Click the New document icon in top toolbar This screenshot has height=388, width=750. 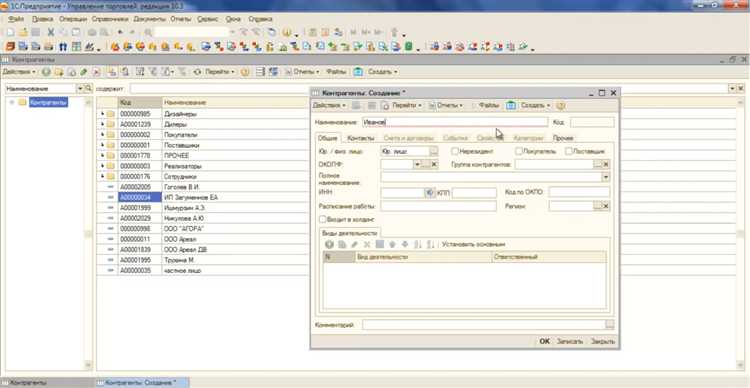coord(10,33)
